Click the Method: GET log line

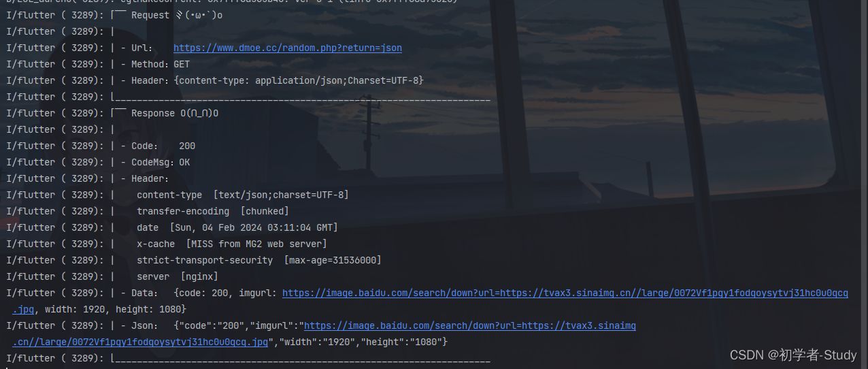tap(155, 64)
